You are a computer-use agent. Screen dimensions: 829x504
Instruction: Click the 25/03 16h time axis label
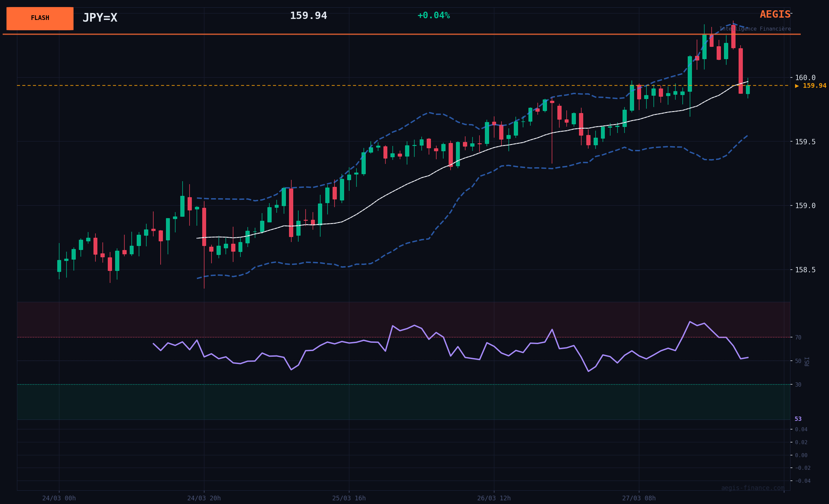(349, 498)
